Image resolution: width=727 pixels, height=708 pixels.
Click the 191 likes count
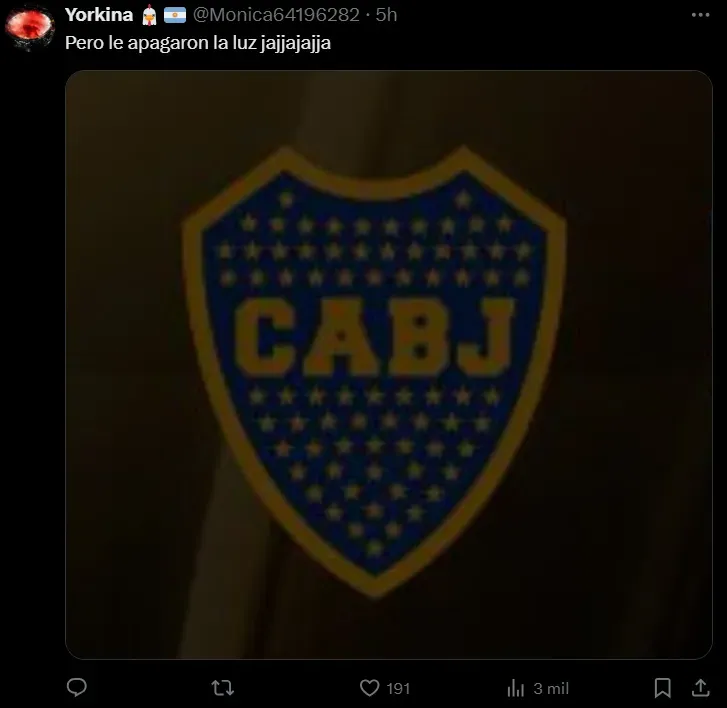[398, 689]
